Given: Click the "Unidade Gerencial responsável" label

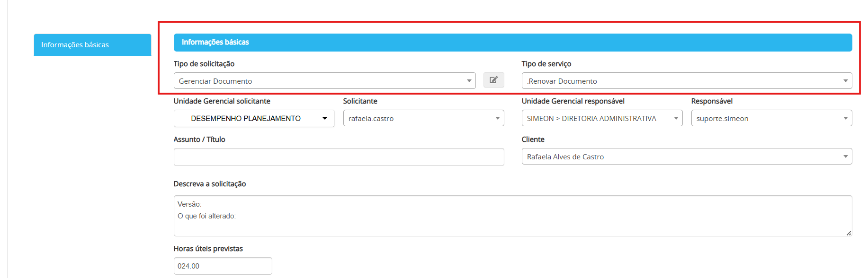Looking at the screenshot, I should pos(573,101).
